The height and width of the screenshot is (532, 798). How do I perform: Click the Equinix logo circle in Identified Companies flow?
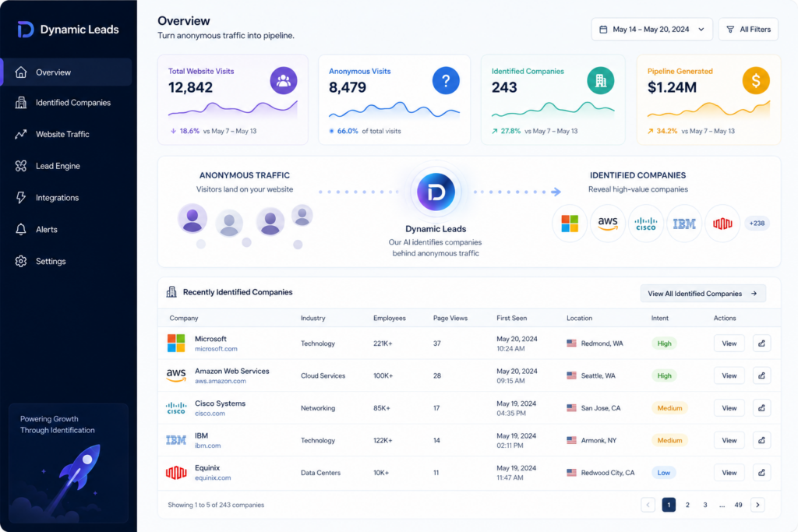[x=722, y=224]
